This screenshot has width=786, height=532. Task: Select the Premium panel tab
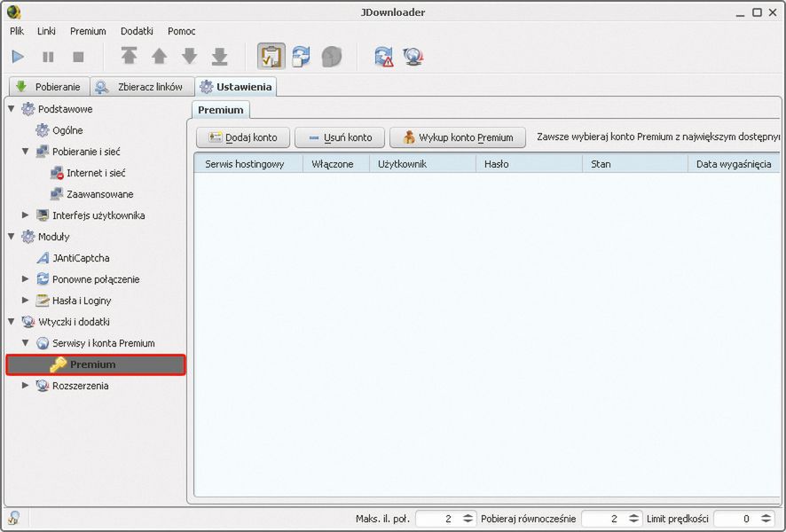coord(221,110)
